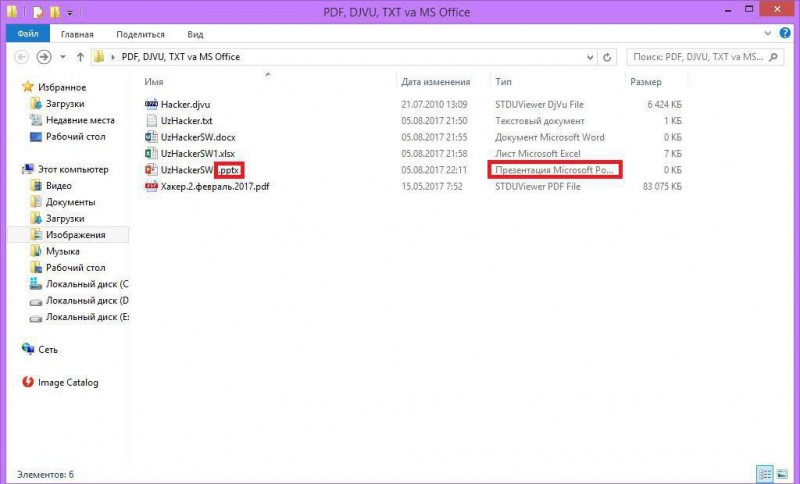Click the UzHackerSW1.xlsx file name
This screenshot has width=800, height=484.
tap(198, 154)
